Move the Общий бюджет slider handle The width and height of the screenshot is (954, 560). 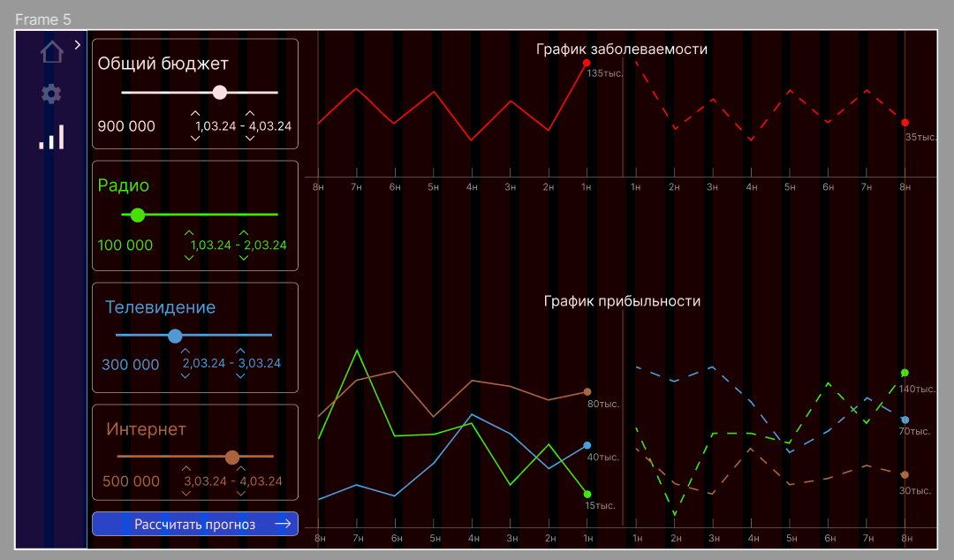[x=220, y=92]
